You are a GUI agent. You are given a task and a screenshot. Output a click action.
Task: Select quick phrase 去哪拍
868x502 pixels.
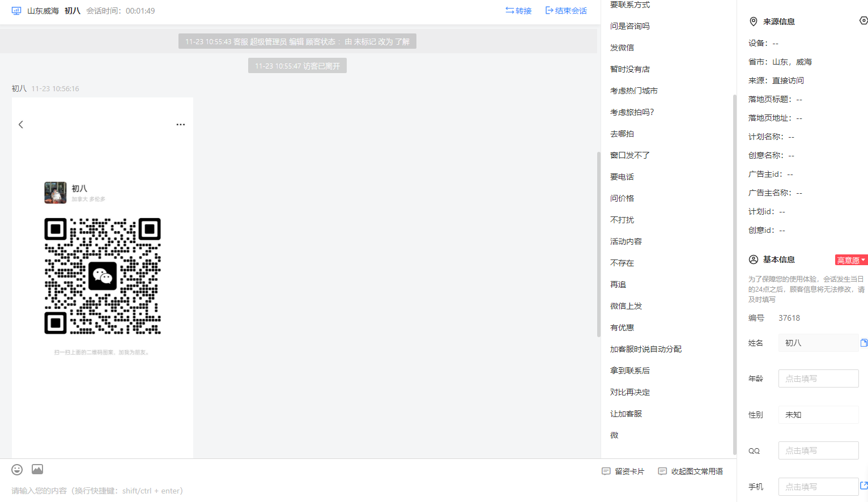tap(622, 134)
